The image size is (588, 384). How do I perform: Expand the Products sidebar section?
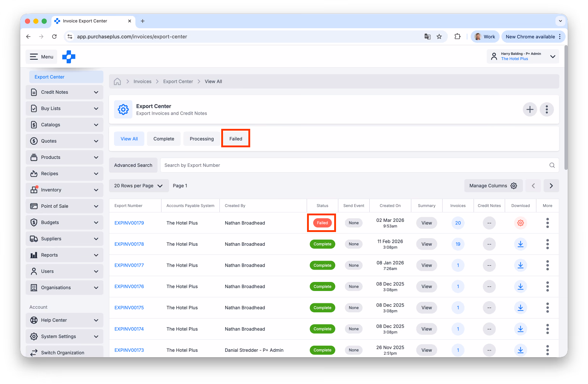64,157
